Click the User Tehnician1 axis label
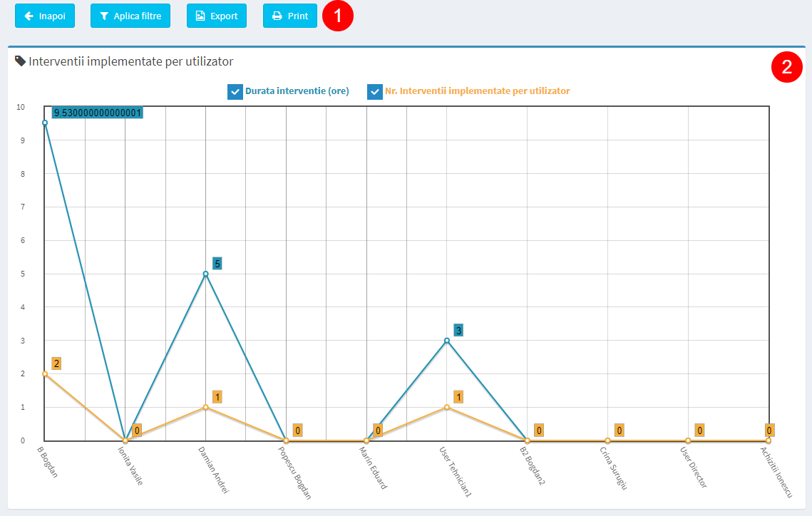Image resolution: width=812 pixels, height=516 pixels. (x=456, y=472)
